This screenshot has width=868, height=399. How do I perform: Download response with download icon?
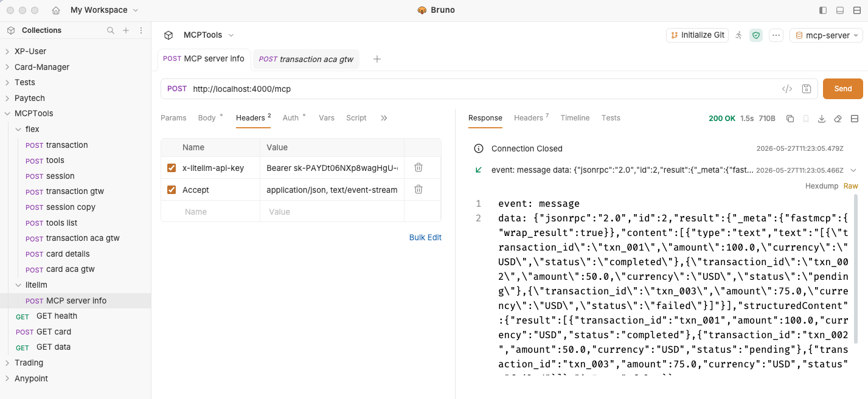click(x=822, y=119)
